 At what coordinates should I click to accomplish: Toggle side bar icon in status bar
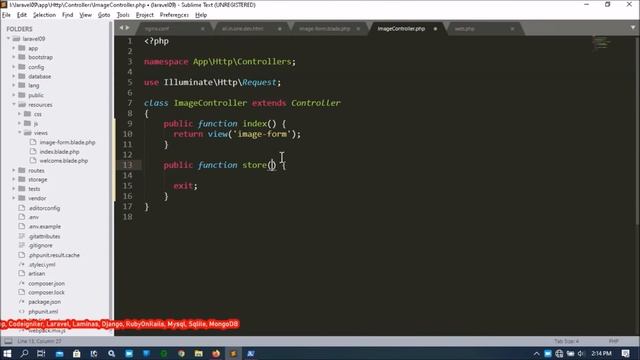8,341
